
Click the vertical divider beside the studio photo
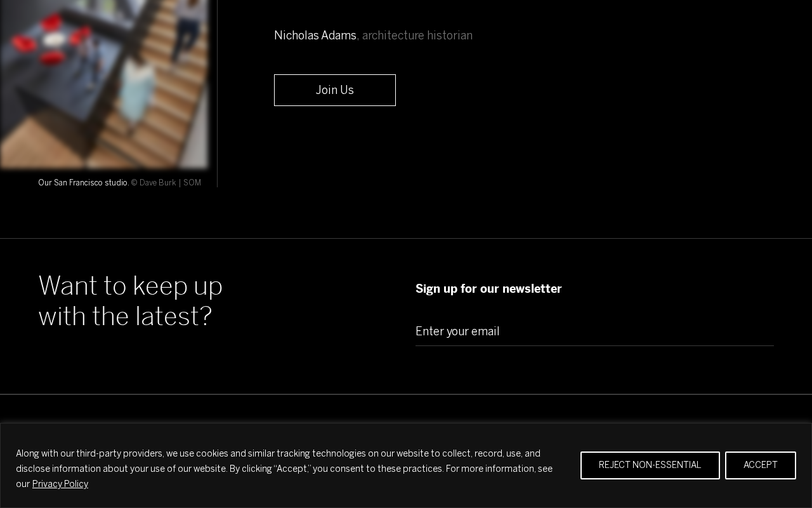(x=217, y=93)
